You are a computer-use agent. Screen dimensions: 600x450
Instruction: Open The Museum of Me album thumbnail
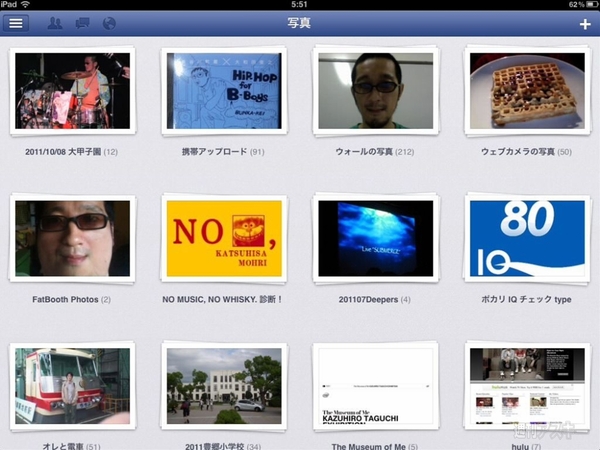[x=376, y=386]
